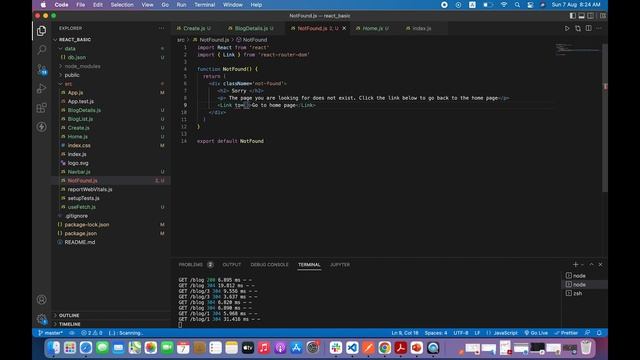Viewport: 640px width, 360px height.
Task: Open the Wi-Fi menu in menu bar
Action: point(504,5)
